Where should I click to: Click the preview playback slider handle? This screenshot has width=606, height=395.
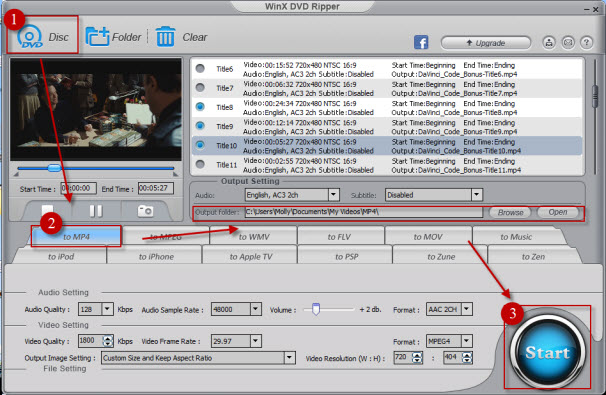click(x=54, y=168)
